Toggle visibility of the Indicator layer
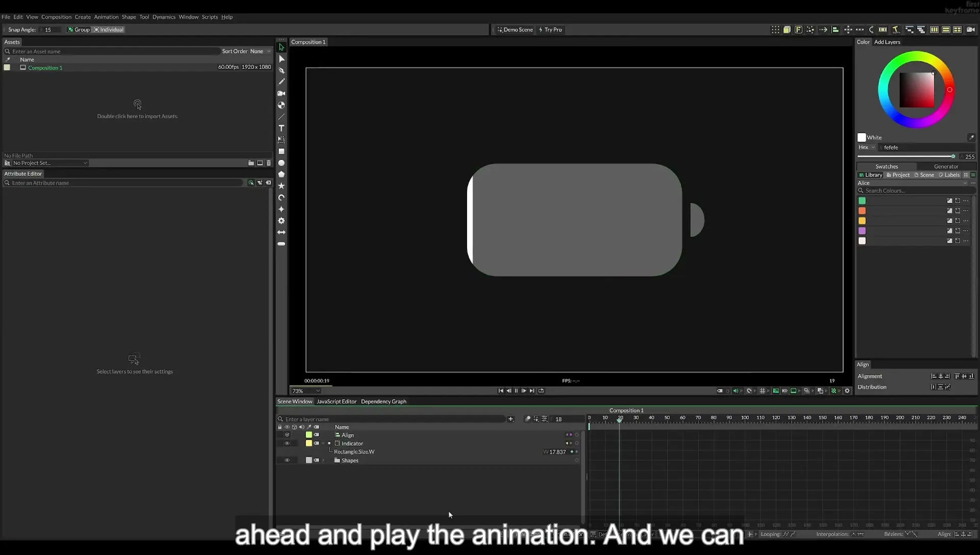 pos(287,443)
